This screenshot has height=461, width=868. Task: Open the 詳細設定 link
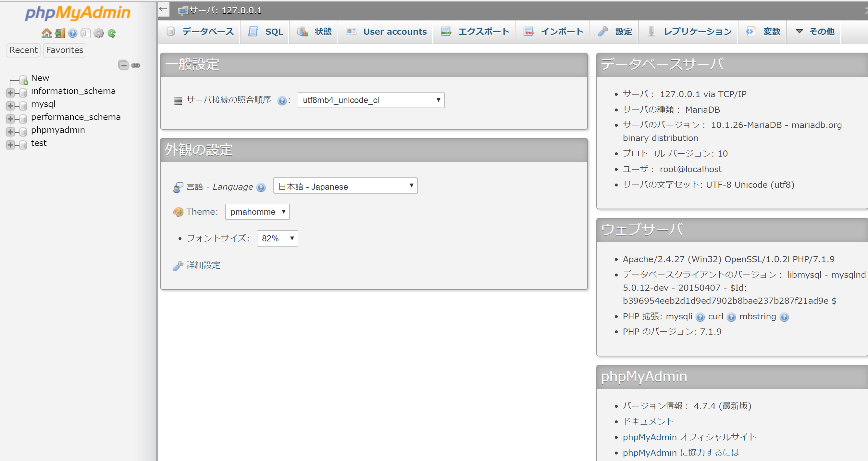point(203,265)
